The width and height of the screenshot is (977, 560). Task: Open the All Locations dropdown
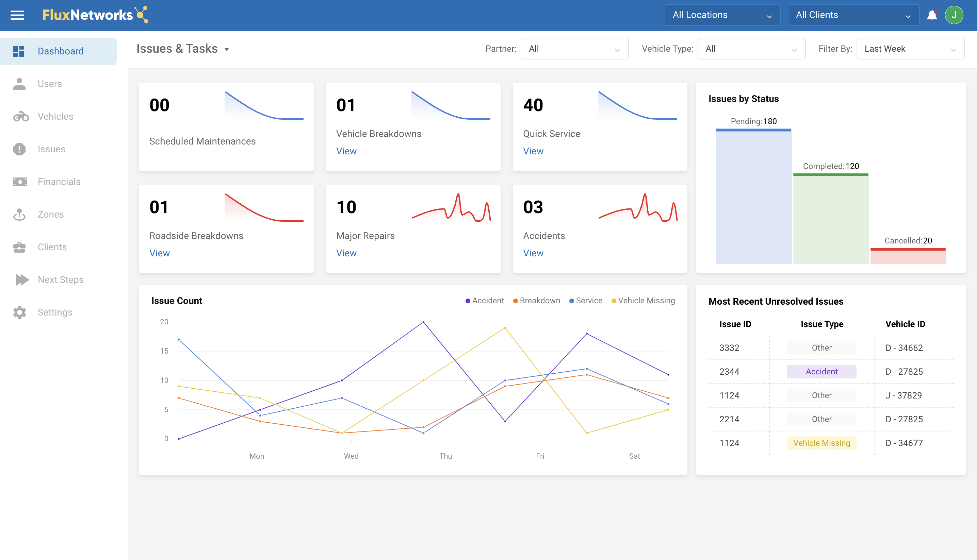722,15
